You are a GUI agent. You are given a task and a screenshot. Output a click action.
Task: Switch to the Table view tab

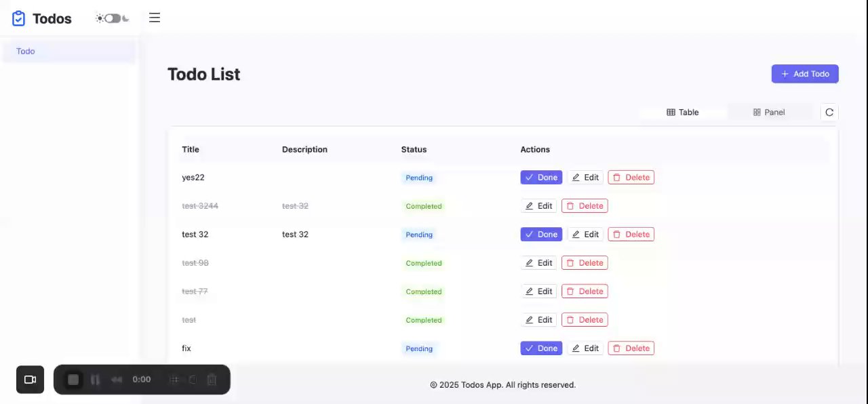(x=683, y=113)
